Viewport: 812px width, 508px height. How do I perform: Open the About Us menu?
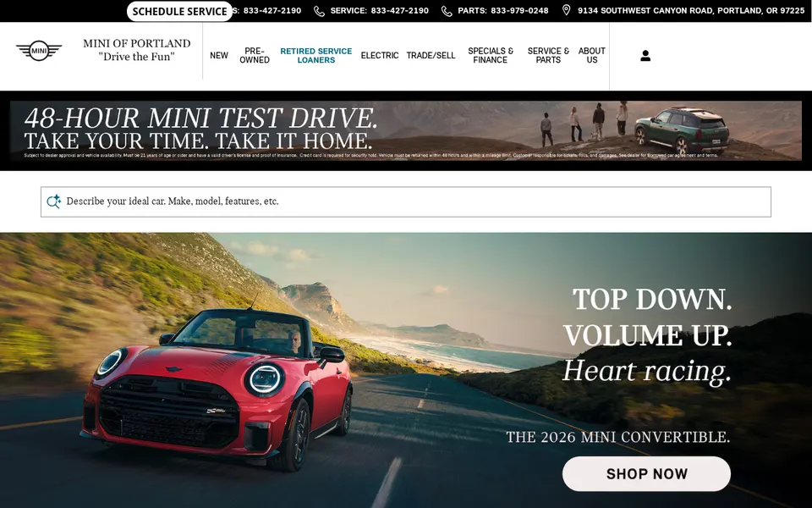[592, 56]
